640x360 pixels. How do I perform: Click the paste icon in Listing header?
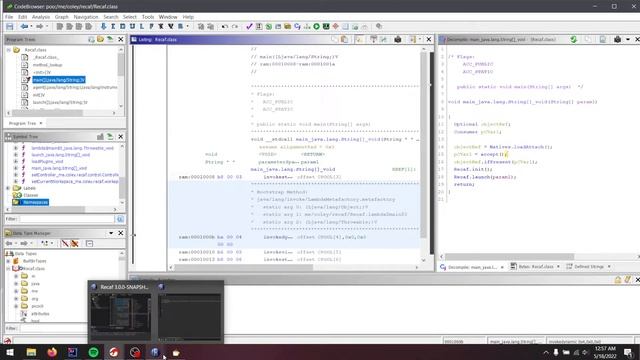344,39
